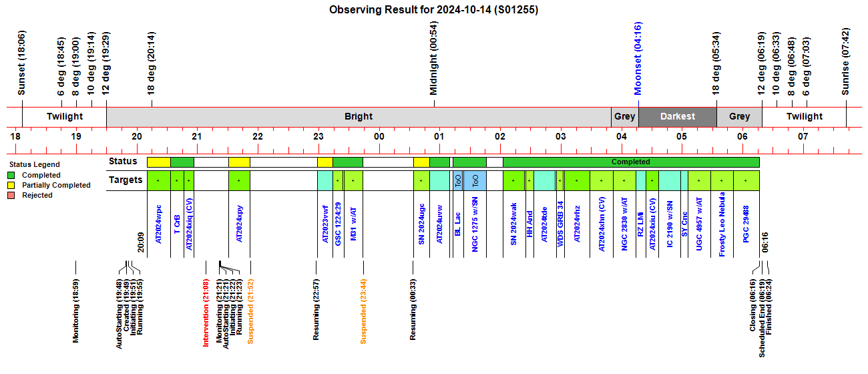This screenshot has width=868, height=374.
Task: Click the 18 deg (05:34) twilight marker
Action: click(x=716, y=63)
